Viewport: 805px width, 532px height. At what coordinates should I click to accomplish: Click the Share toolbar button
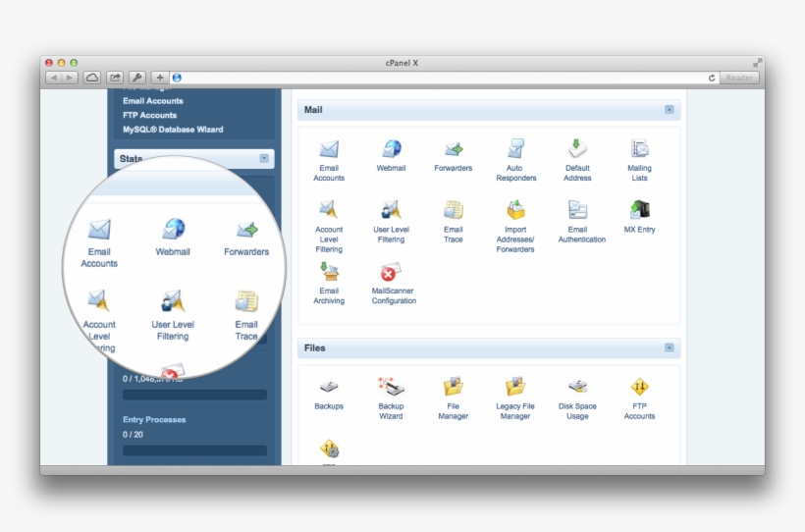tap(115, 78)
